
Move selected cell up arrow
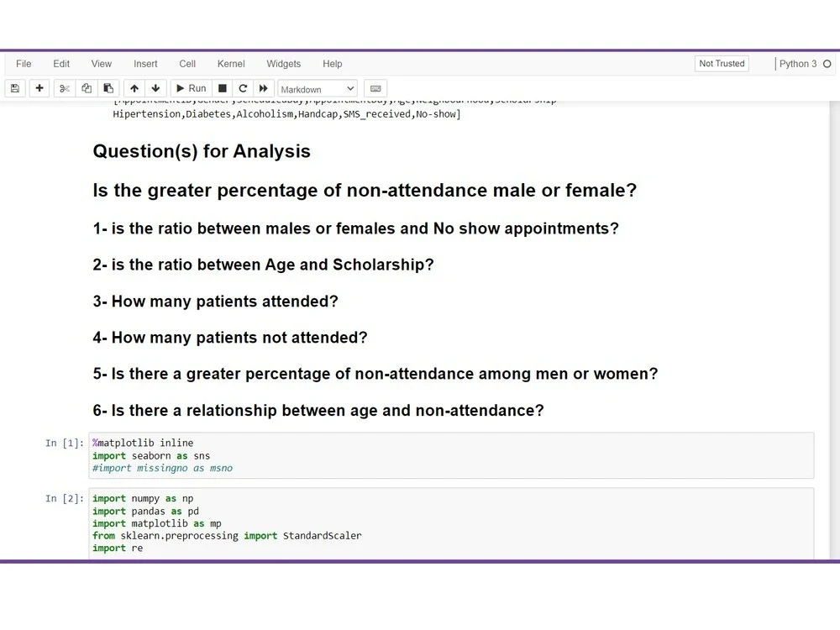point(134,88)
